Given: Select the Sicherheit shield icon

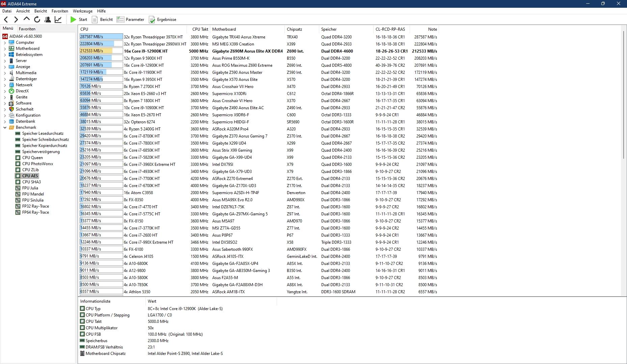Looking at the screenshot, I should 11,109.
